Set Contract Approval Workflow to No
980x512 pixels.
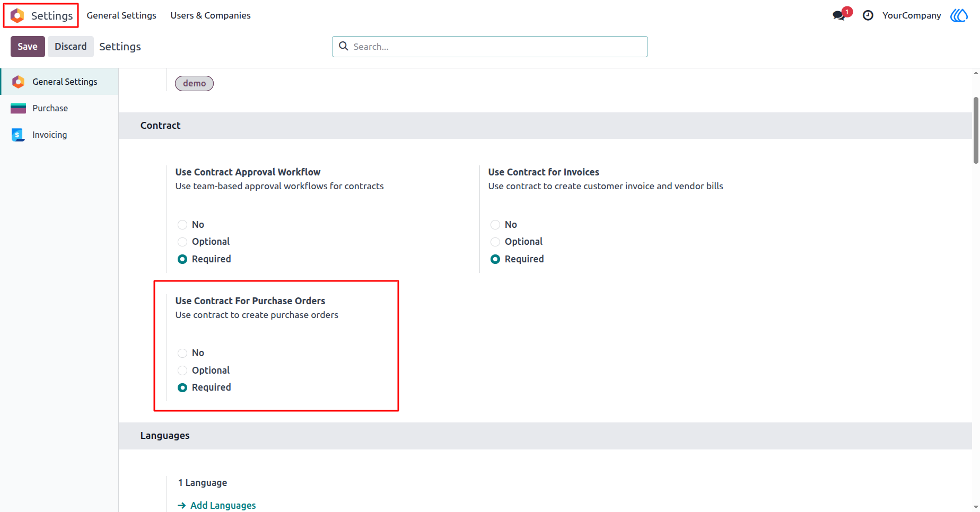click(x=182, y=225)
